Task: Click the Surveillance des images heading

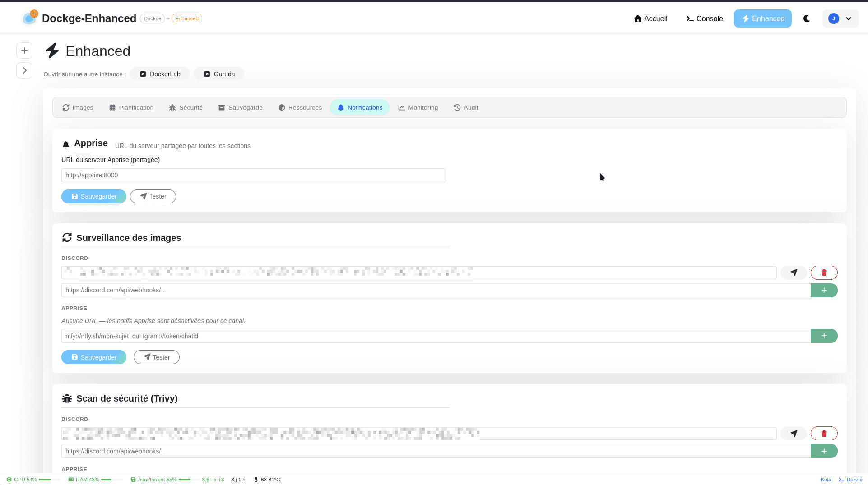Action: point(129,238)
